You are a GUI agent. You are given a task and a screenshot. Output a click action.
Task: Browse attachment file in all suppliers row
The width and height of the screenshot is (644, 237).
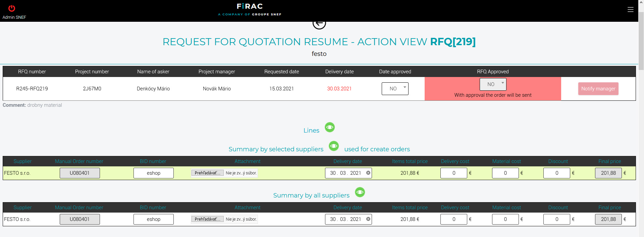tap(207, 219)
